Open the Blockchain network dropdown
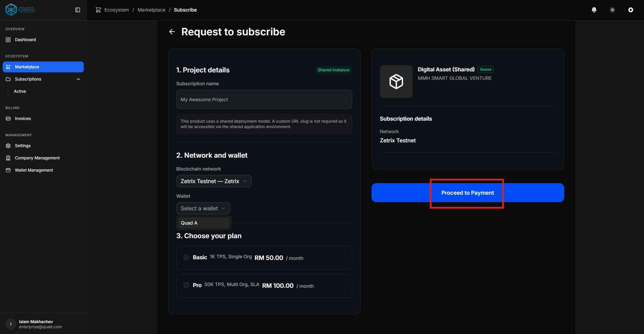 [x=214, y=181]
